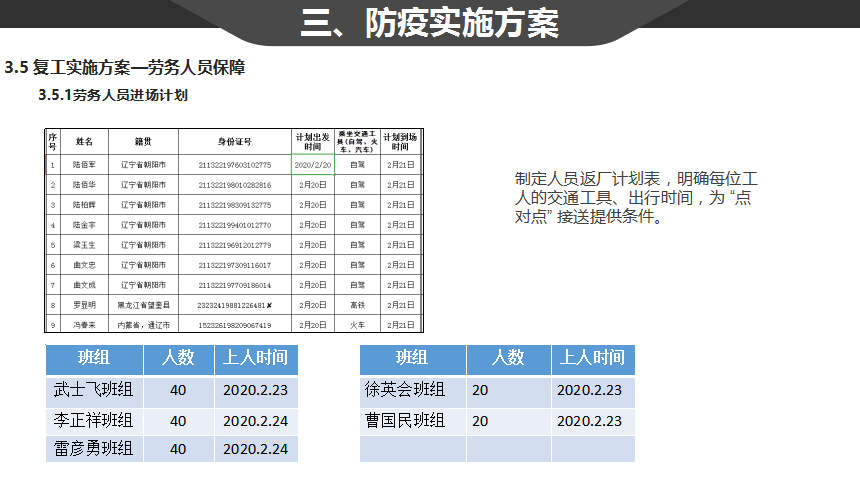The image size is (860, 480).
Task: Select the name cell 陆佰军
Action: [x=84, y=165]
